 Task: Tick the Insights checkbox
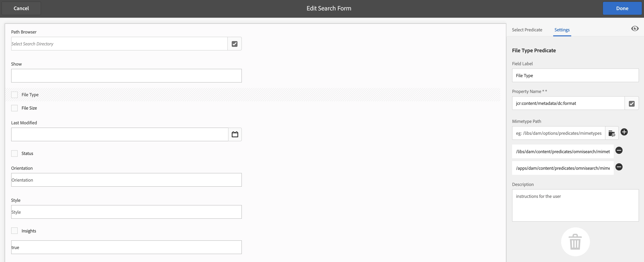14,231
